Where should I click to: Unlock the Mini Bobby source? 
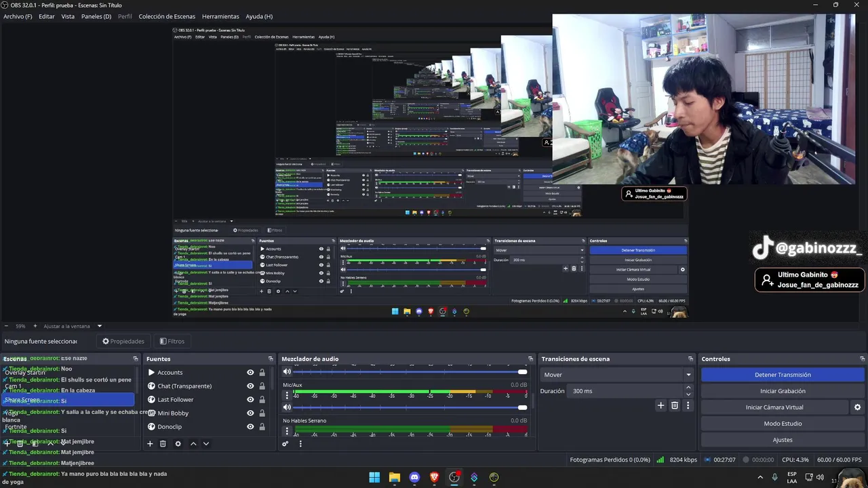pyautogui.click(x=262, y=413)
